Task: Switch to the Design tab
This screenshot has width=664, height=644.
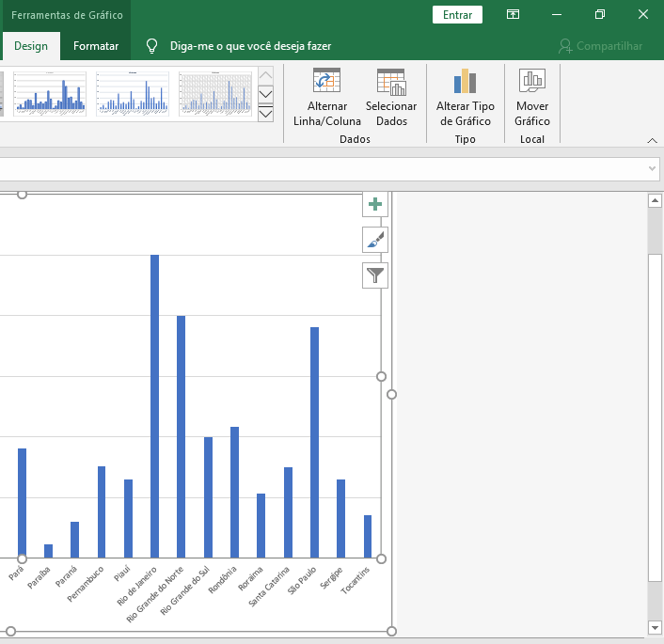Action: [31, 46]
